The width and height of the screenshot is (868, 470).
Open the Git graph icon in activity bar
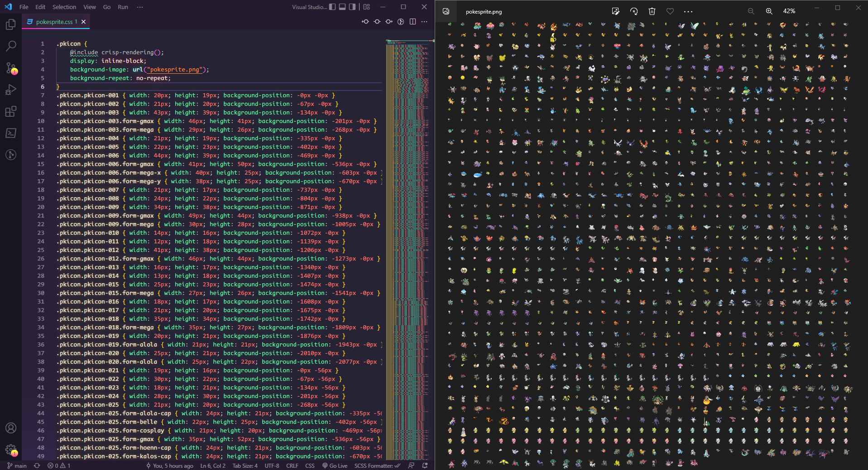pyautogui.click(x=11, y=155)
